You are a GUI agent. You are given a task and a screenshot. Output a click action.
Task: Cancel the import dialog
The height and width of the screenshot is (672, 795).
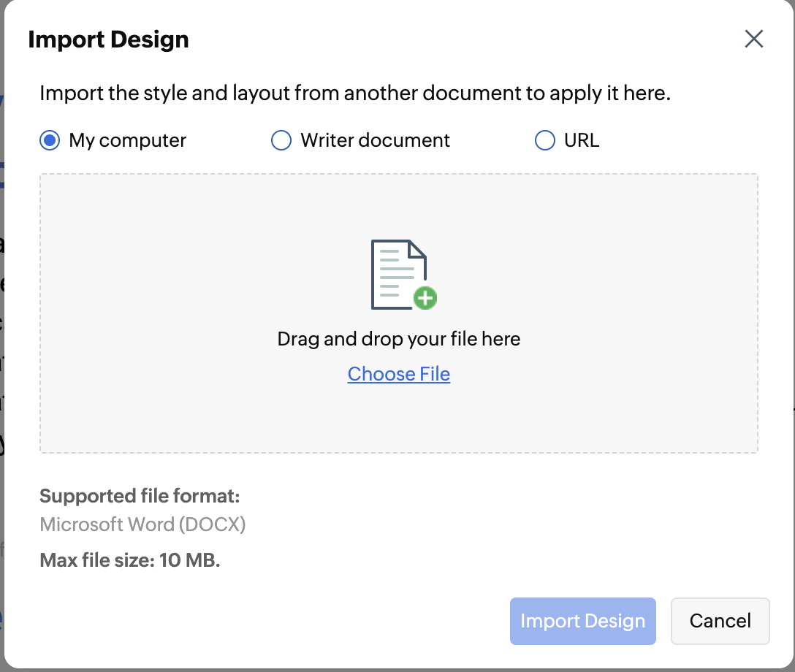pyautogui.click(x=720, y=621)
